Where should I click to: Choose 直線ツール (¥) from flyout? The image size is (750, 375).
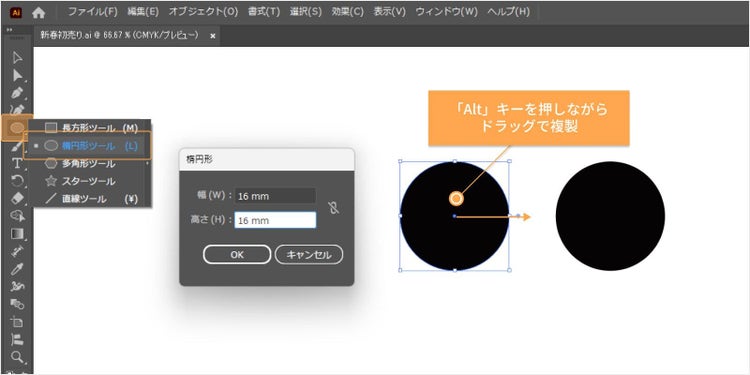91,199
